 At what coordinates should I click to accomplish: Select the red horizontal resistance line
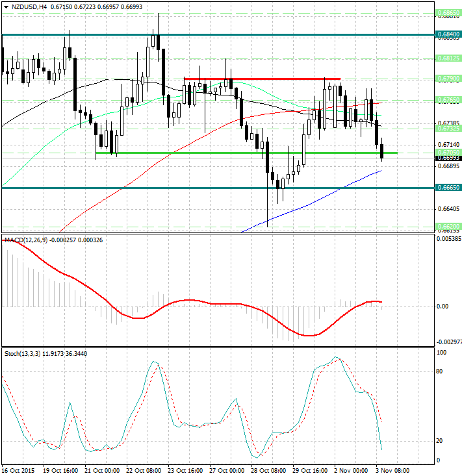262,79
